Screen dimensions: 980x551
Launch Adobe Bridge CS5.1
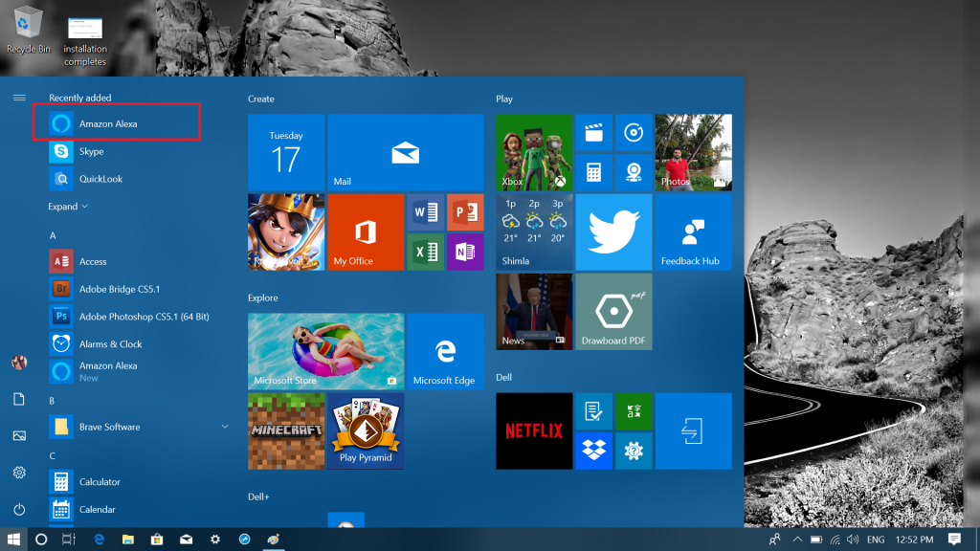tap(138, 289)
